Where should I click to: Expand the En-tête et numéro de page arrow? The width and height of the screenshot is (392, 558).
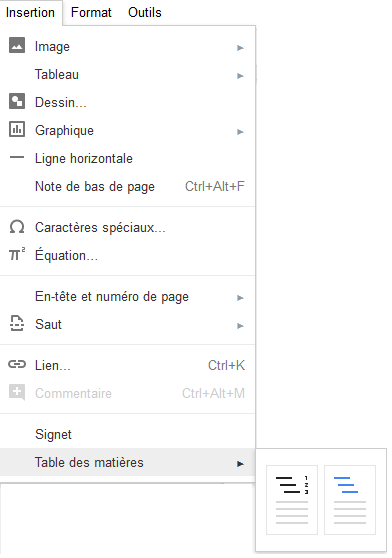[240, 298]
